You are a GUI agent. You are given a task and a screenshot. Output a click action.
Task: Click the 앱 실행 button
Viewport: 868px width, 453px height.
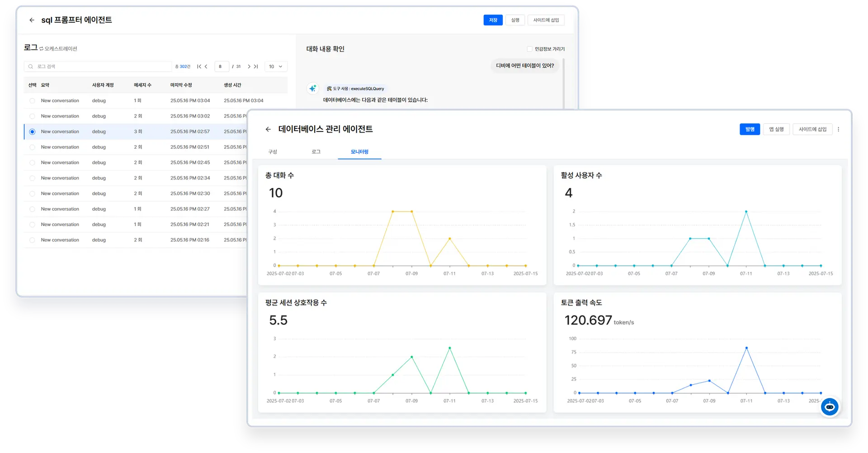tap(776, 129)
